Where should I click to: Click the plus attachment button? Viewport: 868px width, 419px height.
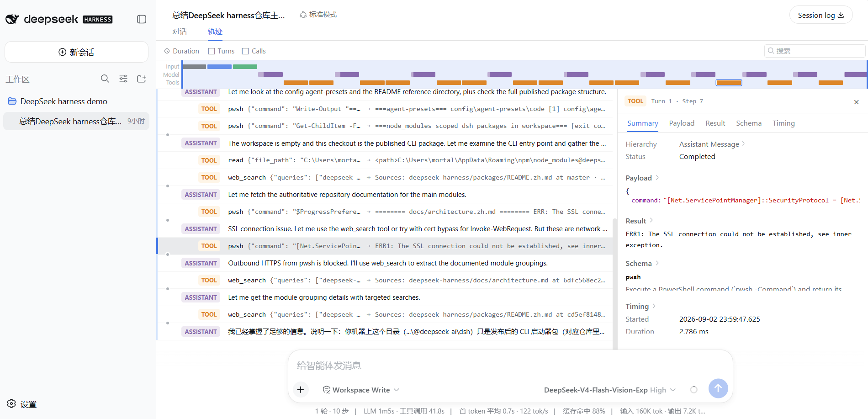(x=300, y=390)
